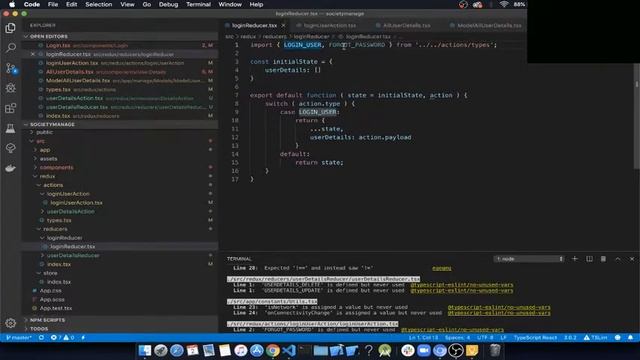Screen dimensions: 640x360
Task: Split the terminal pane
Action: click(589, 259)
